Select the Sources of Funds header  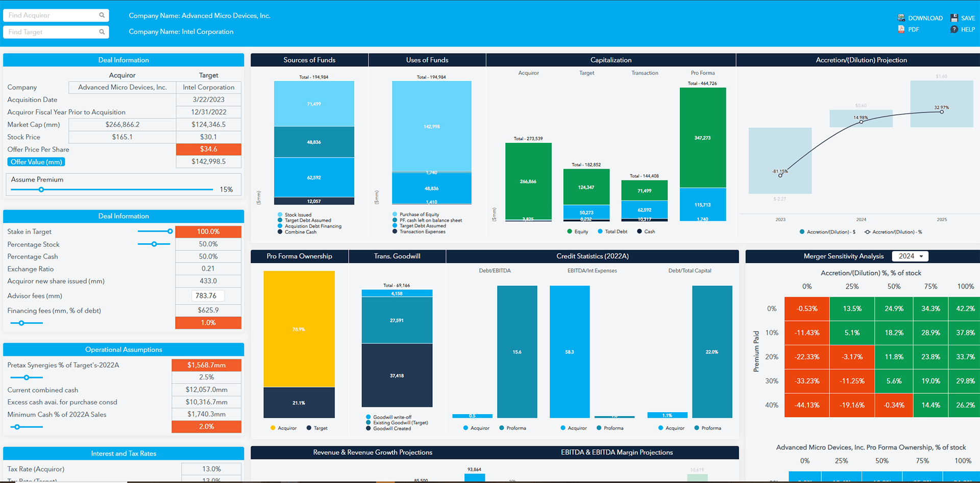coord(309,60)
